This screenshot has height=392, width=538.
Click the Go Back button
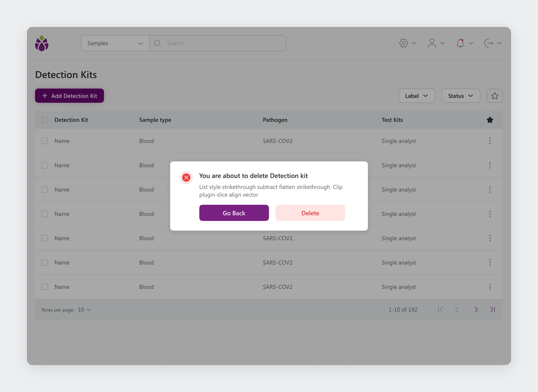click(234, 213)
